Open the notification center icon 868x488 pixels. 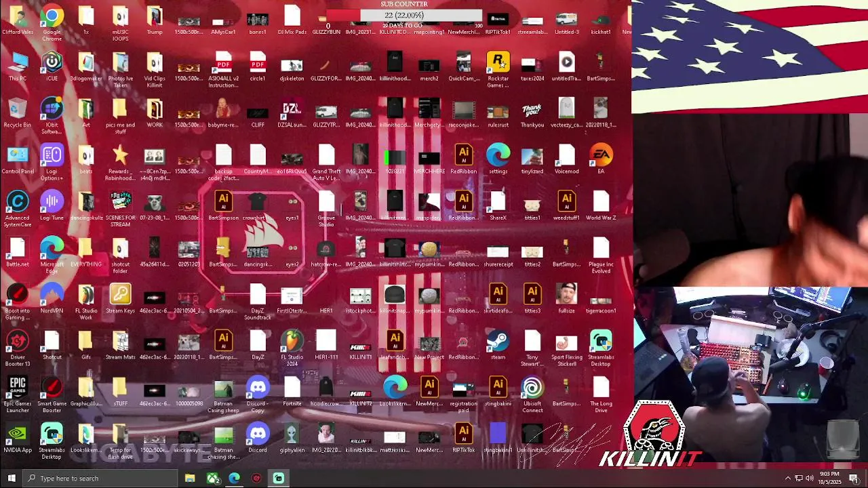(x=854, y=479)
